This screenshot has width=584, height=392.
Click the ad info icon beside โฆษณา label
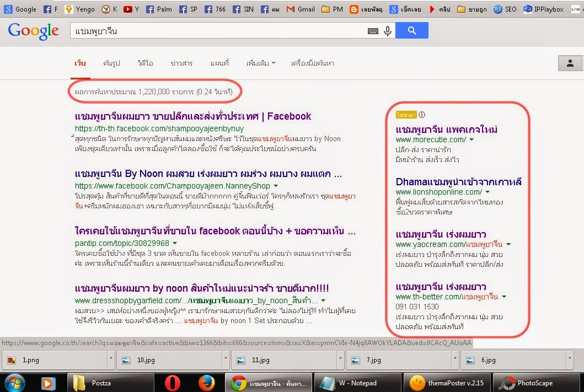(422, 115)
